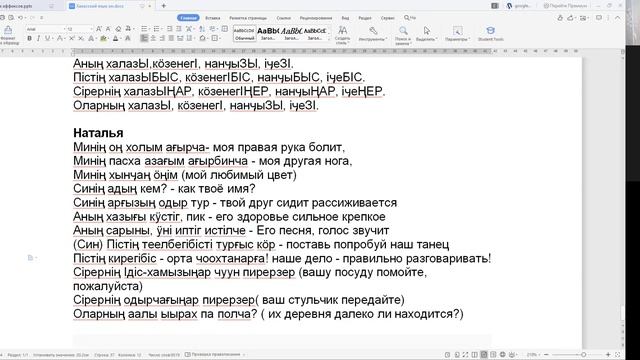Zoom in with the plus button

pos(608,355)
